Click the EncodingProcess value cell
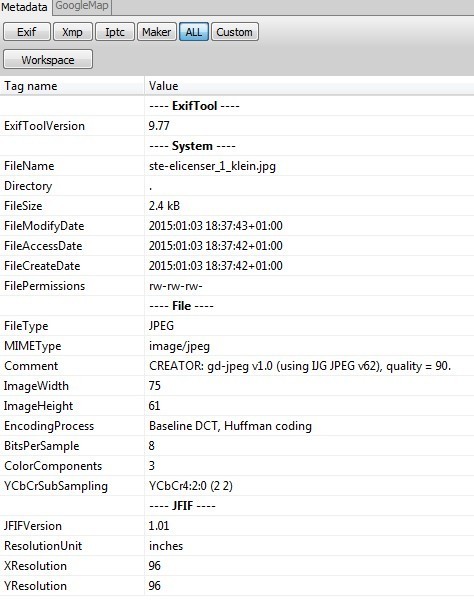The width and height of the screenshot is (474, 605). [x=310, y=426]
